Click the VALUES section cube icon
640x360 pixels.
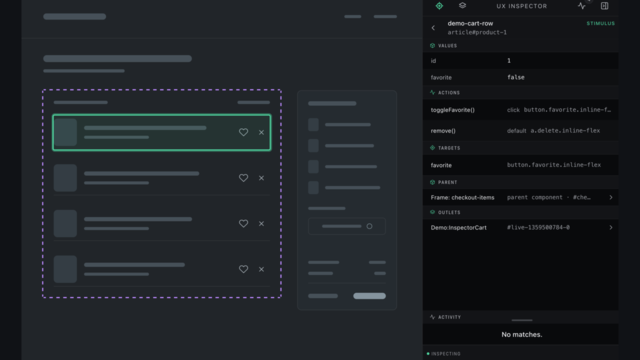(433, 46)
